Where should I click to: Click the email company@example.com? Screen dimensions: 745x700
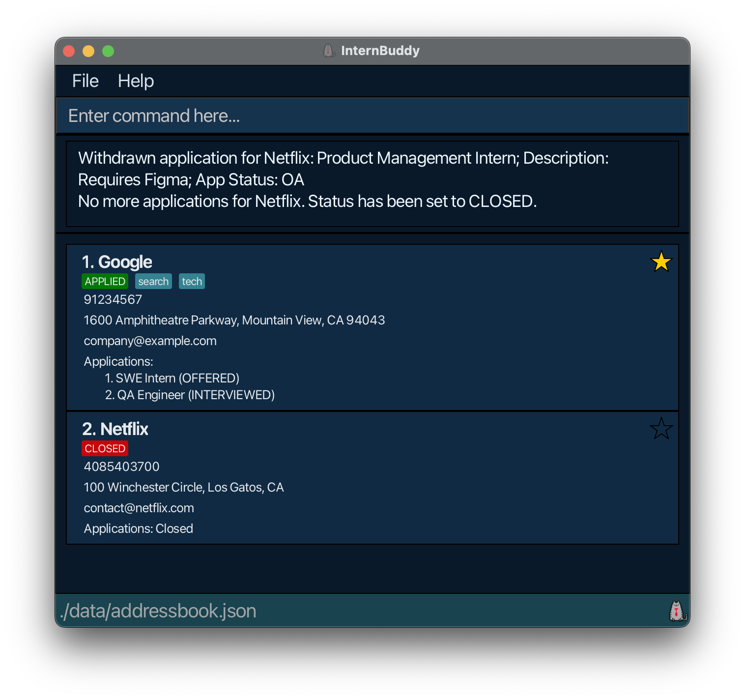tap(150, 341)
